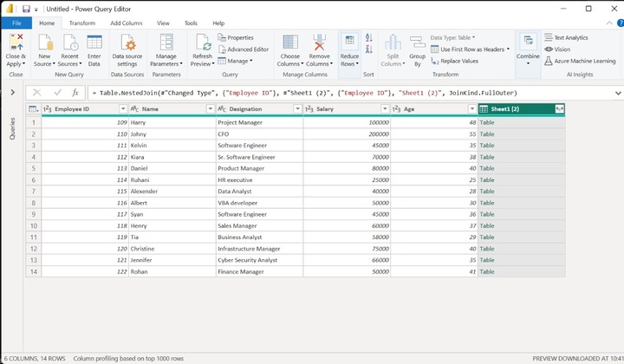Click the Refresh Preview icon

pos(203,43)
